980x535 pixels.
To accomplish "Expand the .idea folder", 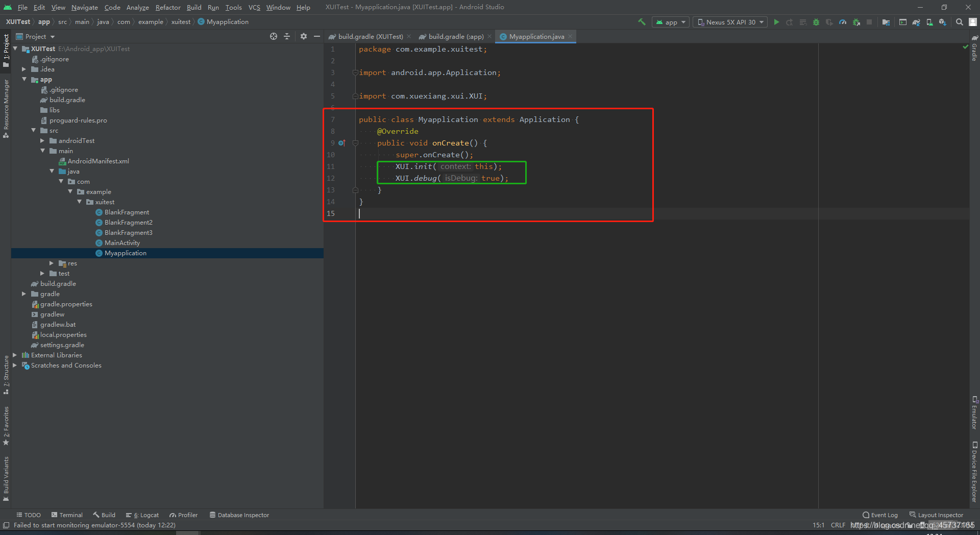I will click(x=23, y=69).
